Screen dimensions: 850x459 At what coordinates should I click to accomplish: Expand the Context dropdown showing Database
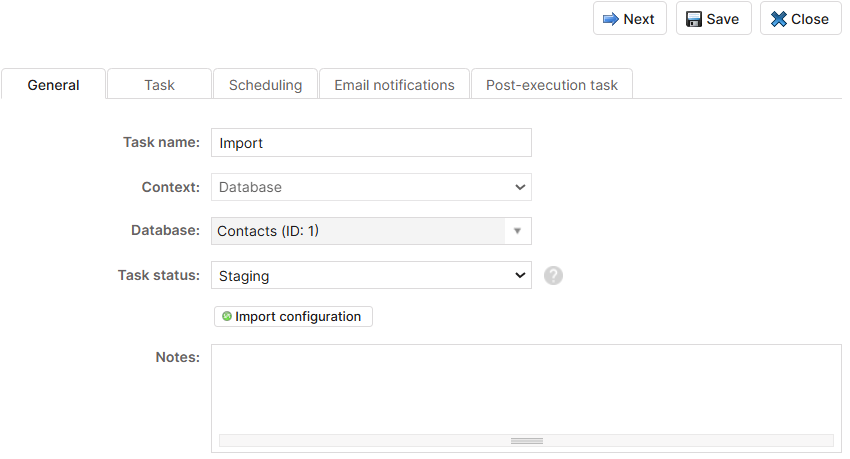(x=371, y=187)
